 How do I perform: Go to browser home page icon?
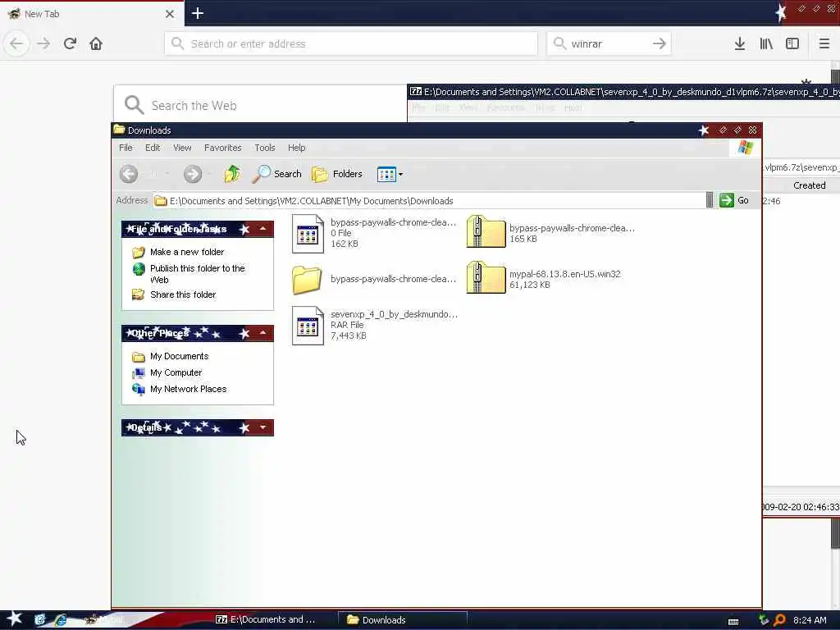pos(96,43)
